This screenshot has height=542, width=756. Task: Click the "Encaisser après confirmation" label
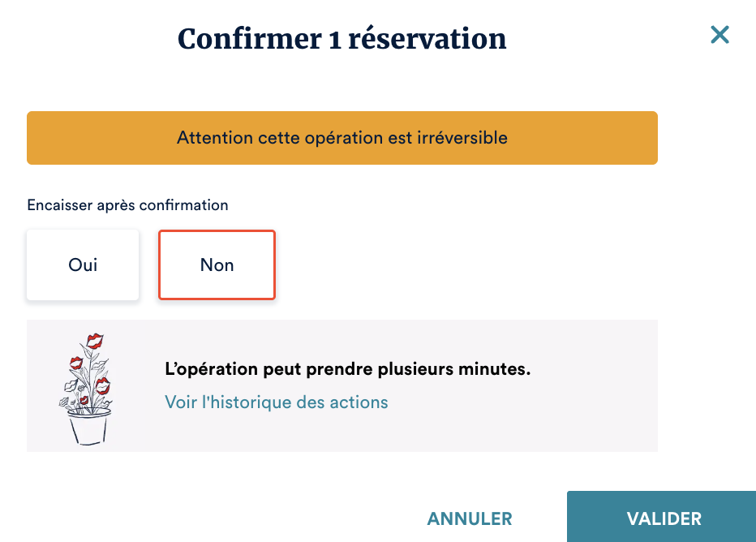coord(127,205)
